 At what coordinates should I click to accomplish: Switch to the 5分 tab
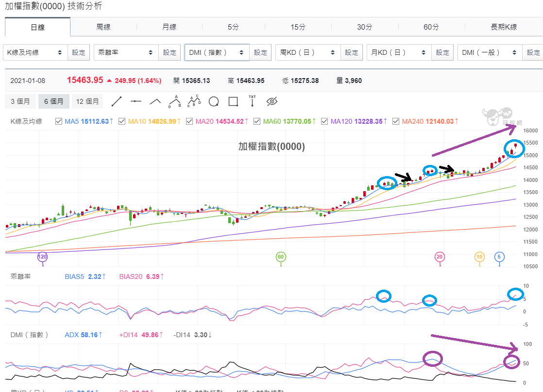(234, 27)
